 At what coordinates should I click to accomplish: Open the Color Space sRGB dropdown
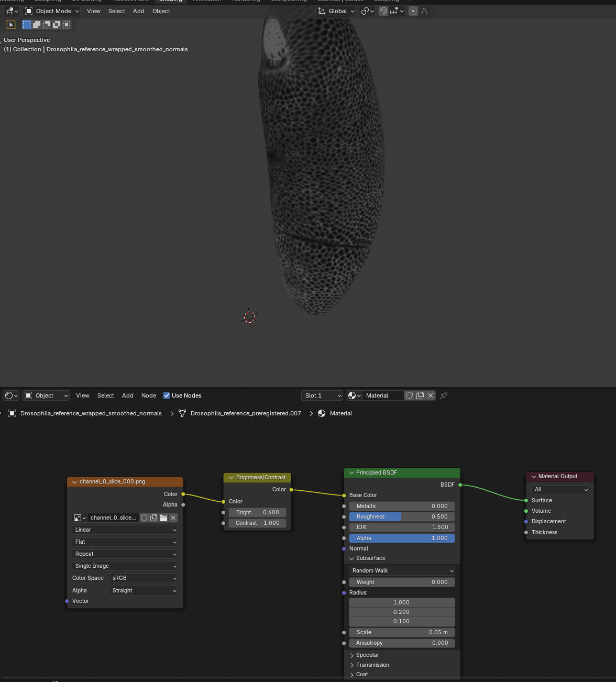pyautogui.click(x=144, y=578)
